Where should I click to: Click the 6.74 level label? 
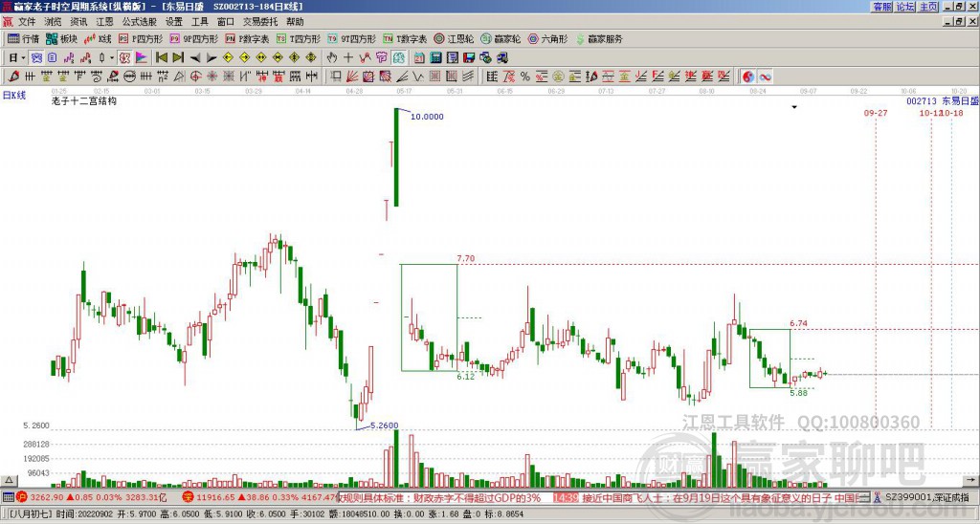(x=798, y=323)
